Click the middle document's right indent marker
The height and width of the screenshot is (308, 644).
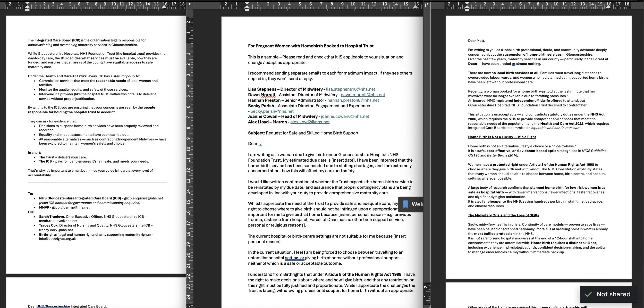[x=415, y=7]
